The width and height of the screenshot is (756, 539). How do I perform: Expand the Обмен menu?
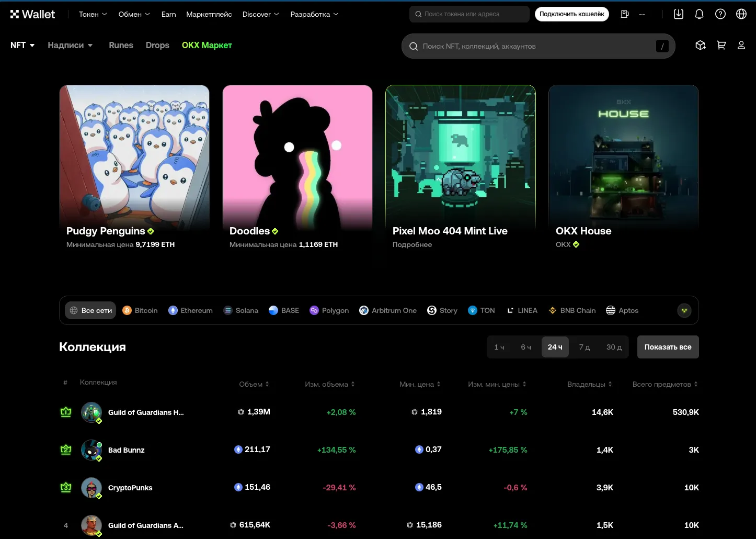click(134, 14)
